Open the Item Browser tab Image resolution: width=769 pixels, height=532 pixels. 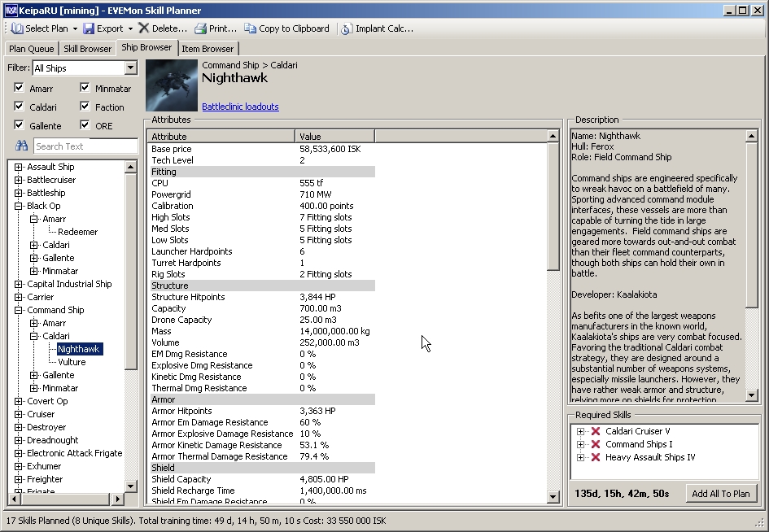pos(208,49)
